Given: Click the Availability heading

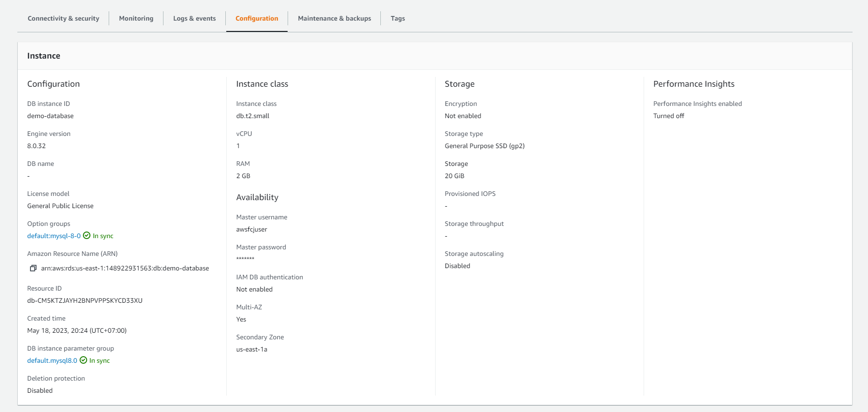Looking at the screenshot, I should 257,197.
